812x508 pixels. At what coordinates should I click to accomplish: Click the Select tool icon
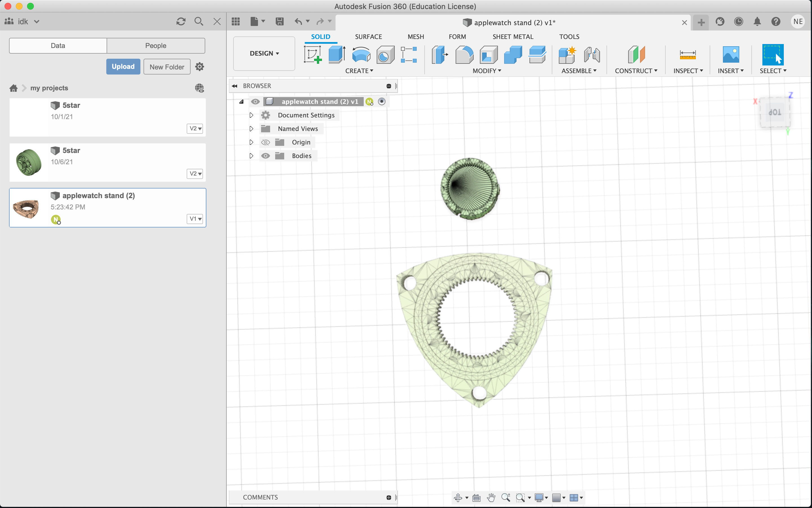click(x=773, y=55)
